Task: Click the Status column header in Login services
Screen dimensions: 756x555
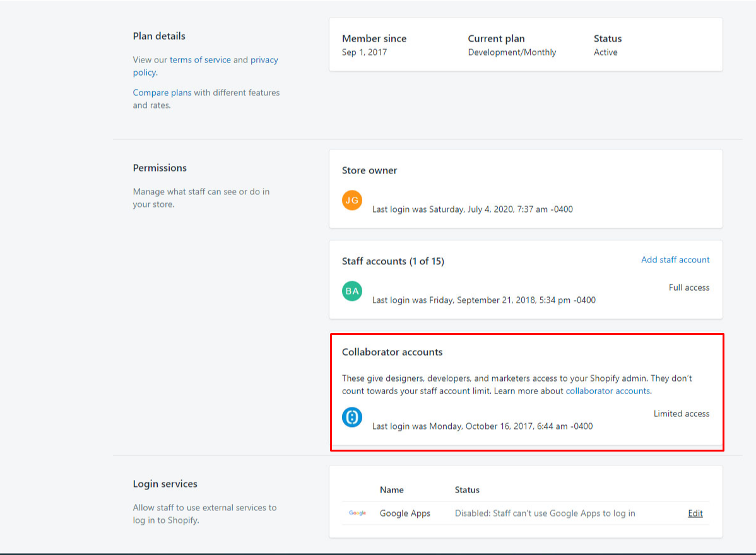Action: (467, 490)
